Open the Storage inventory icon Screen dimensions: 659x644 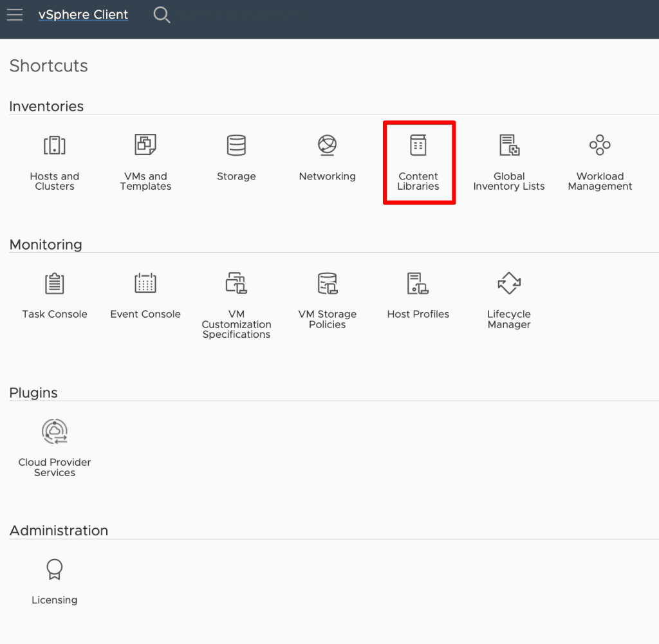pos(236,145)
